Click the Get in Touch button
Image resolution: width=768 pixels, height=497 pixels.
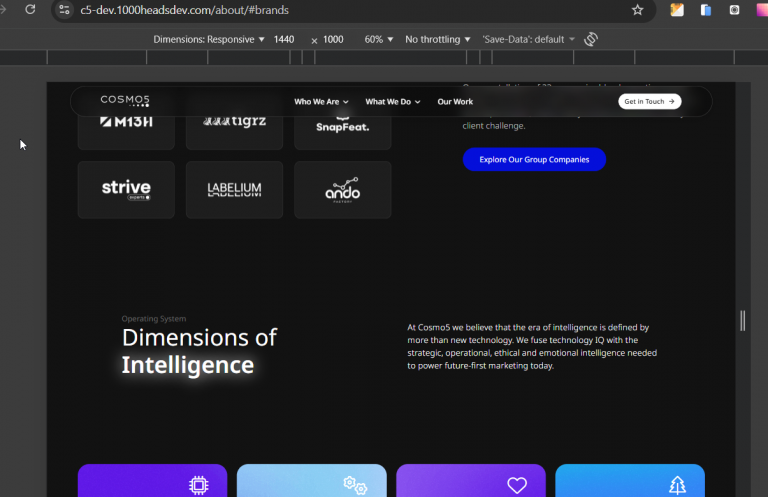649,101
